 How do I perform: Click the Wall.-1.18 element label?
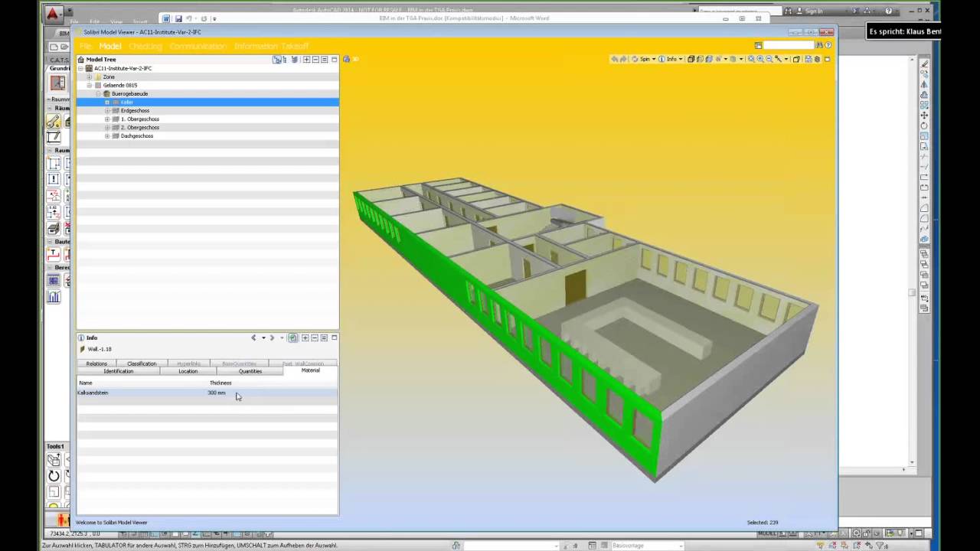(100, 349)
